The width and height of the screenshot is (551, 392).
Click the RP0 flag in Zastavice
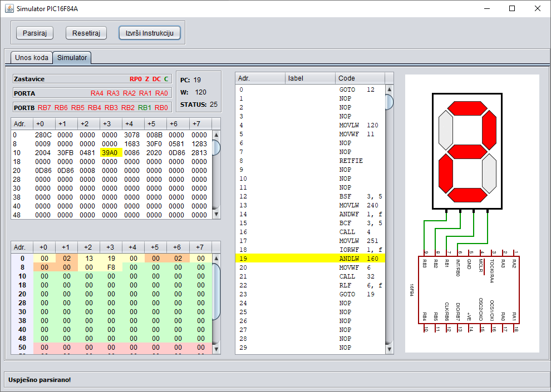tap(136, 79)
